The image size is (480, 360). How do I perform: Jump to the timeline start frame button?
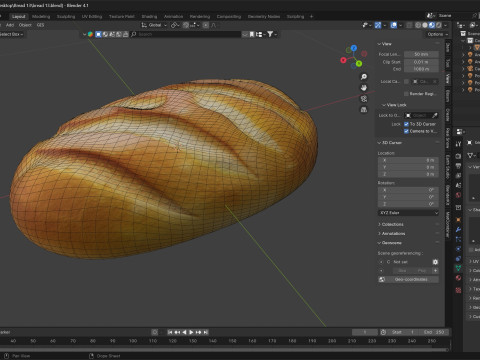pyautogui.click(x=170, y=332)
